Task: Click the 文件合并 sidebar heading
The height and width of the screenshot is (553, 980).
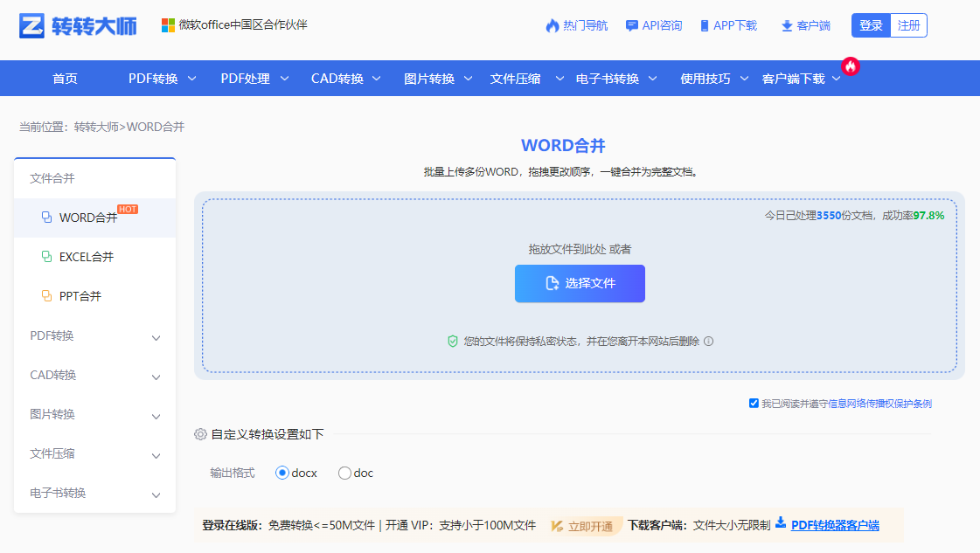Action: pos(52,179)
